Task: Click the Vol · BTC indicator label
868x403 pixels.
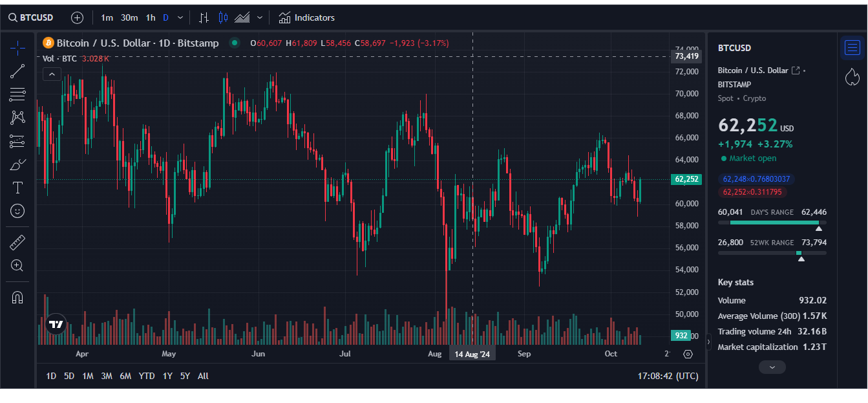Action: pos(59,59)
